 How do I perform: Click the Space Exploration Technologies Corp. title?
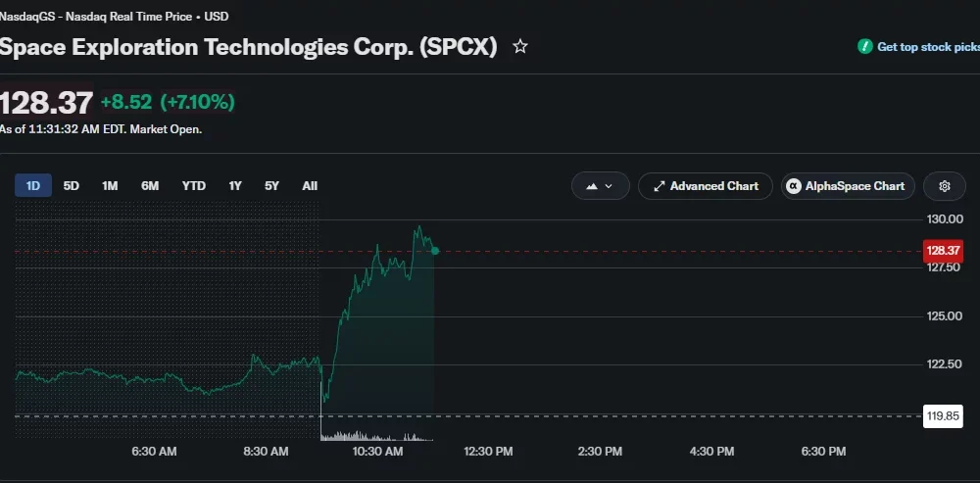248,47
